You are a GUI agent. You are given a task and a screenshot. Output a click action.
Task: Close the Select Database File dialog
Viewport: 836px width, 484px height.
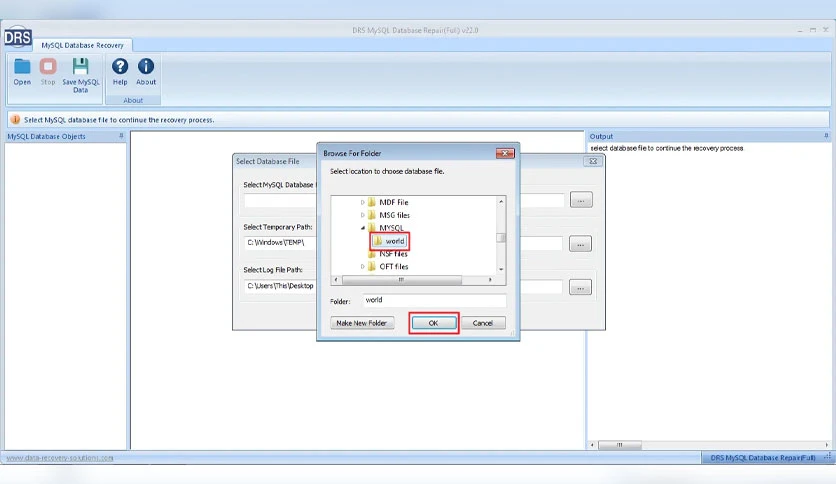[x=593, y=161]
